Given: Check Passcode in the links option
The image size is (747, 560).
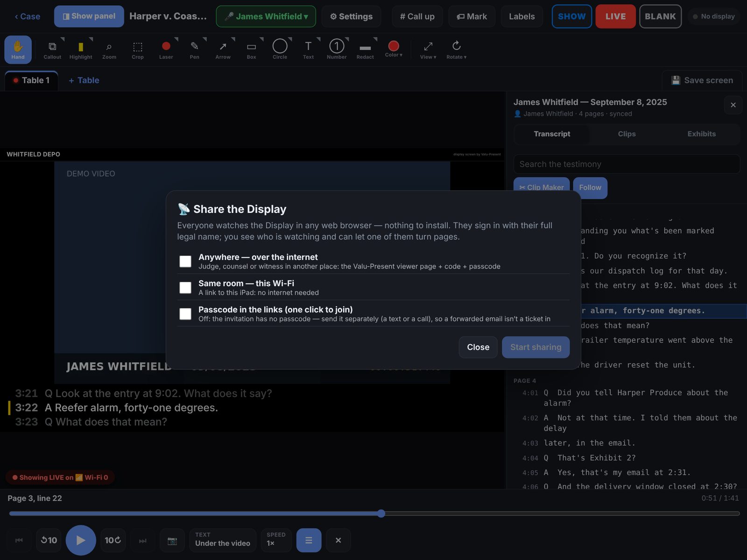Looking at the screenshot, I should [185, 313].
